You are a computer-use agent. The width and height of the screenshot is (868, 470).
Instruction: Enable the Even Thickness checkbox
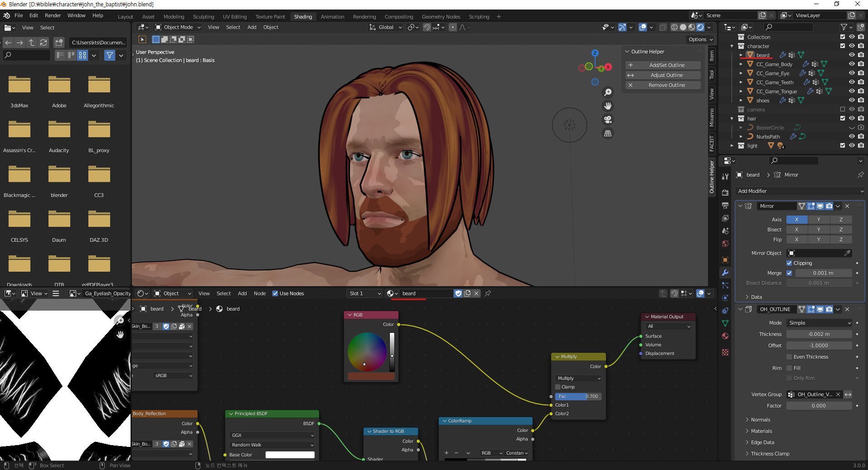(789, 357)
